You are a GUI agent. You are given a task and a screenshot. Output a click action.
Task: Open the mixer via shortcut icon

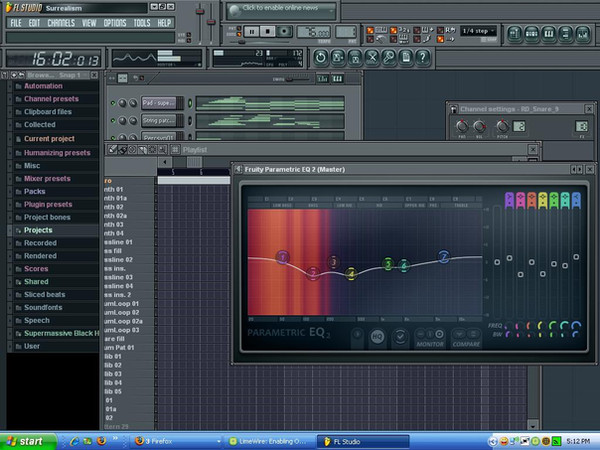(582, 34)
